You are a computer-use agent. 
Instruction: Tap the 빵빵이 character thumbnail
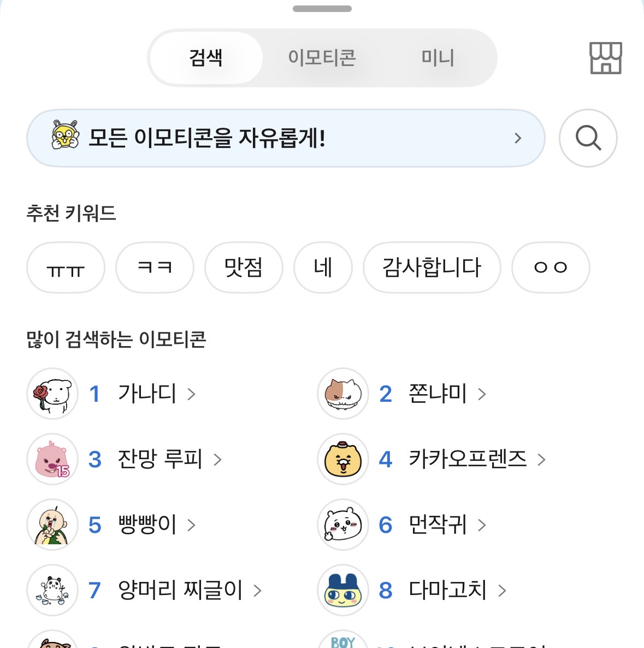pyautogui.click(x=53, y=525)
